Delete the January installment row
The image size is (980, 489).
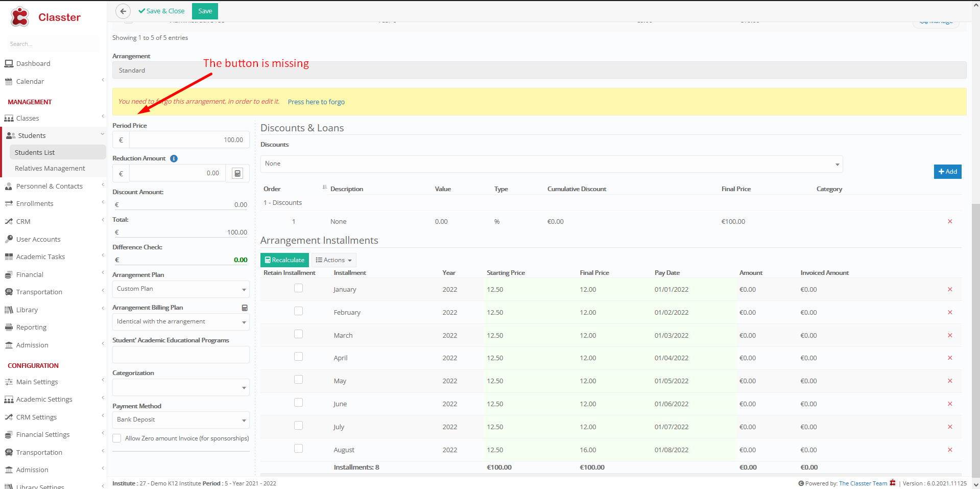[950, 289]
